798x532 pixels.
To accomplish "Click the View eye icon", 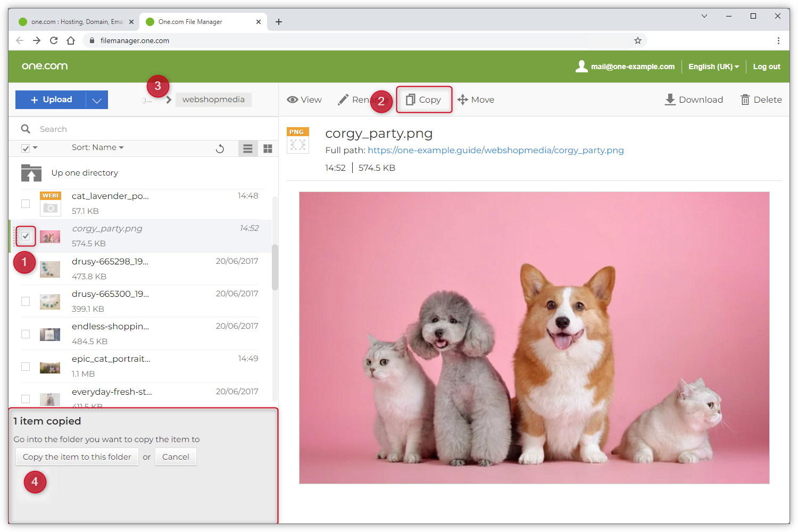I will coord(292,99).
